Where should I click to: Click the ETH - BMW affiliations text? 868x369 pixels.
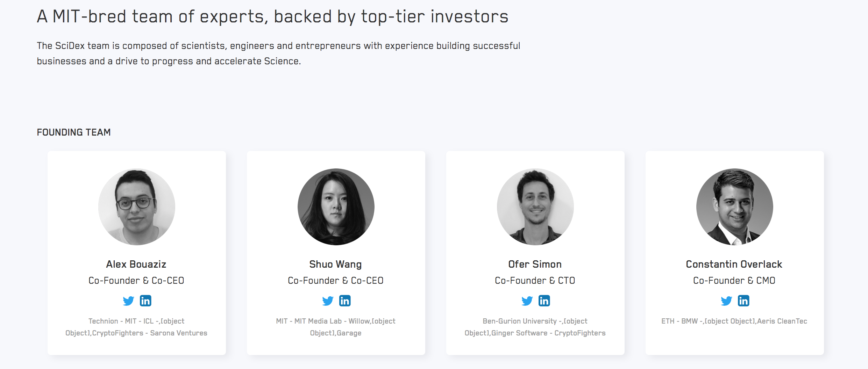tap(734, 321)
